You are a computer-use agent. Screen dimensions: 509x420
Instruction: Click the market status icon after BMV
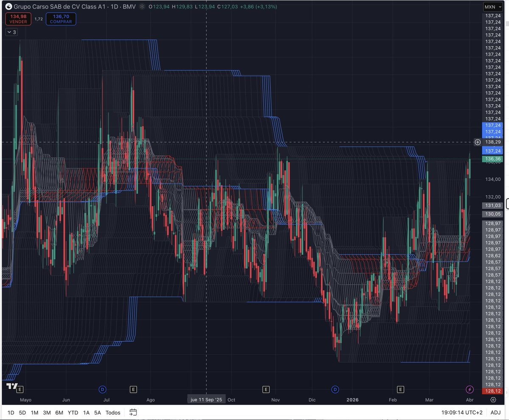coord(142,7)
